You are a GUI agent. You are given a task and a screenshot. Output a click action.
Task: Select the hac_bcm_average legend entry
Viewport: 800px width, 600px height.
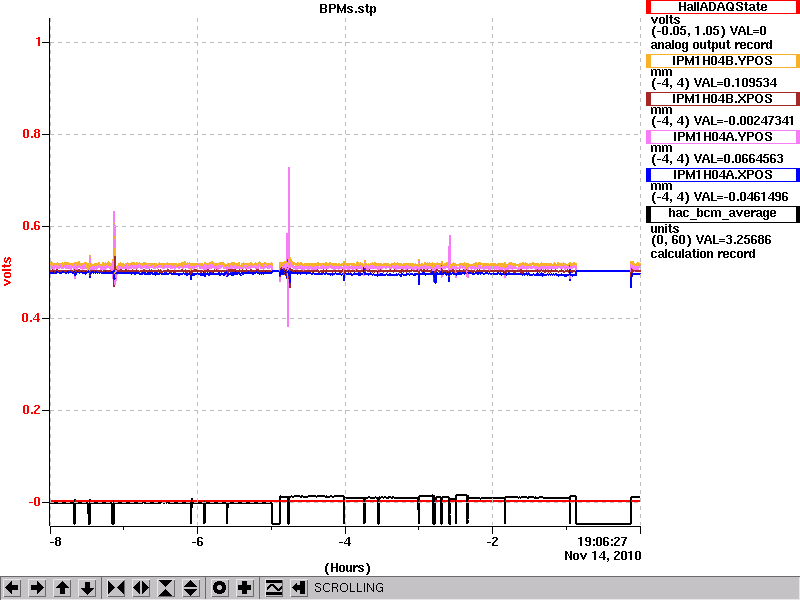[722, 213]
